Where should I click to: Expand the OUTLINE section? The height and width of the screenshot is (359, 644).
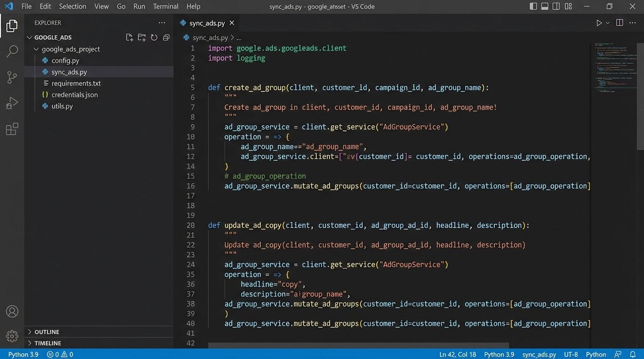(47, 332)
